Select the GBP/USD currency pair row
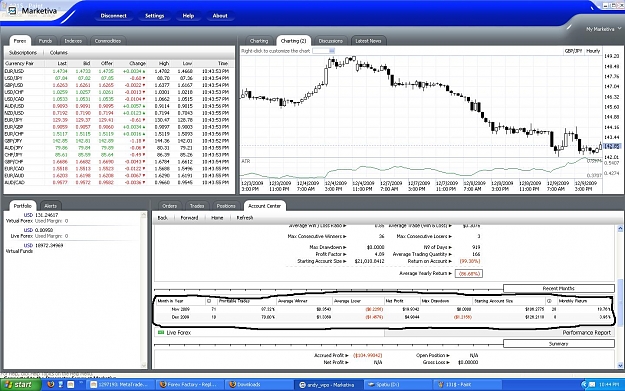The height and width of the screenshot is (391, 625). [x=119, y=85]
